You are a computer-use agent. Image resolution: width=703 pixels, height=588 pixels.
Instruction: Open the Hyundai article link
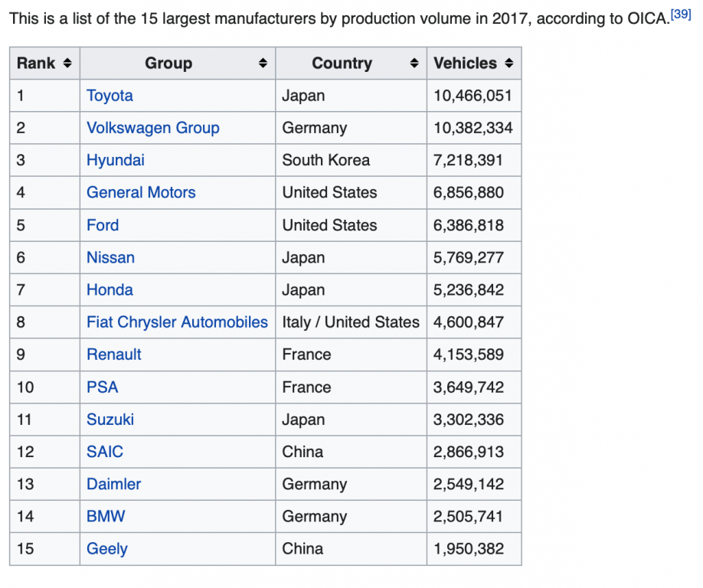coord(116,161)
